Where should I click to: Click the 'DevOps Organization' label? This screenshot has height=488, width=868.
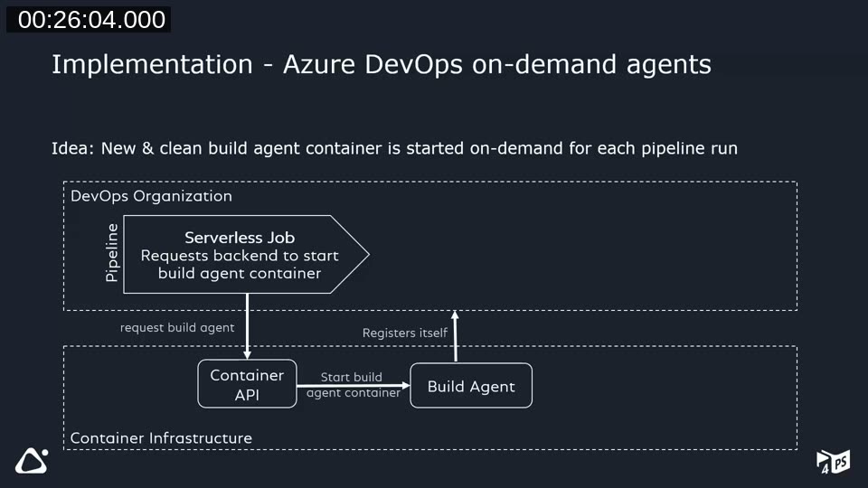(x=151, y=196)
